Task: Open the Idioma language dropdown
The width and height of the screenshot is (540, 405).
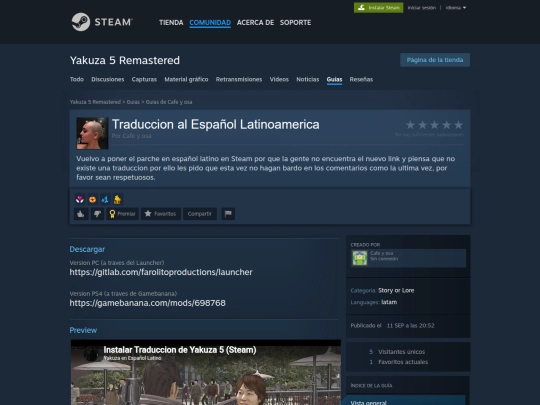Action: [x=456, y=8]
